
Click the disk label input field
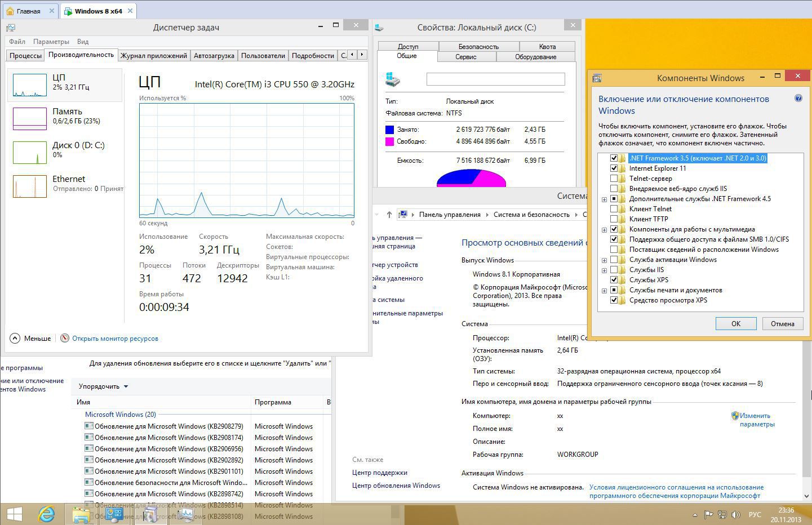495,79
